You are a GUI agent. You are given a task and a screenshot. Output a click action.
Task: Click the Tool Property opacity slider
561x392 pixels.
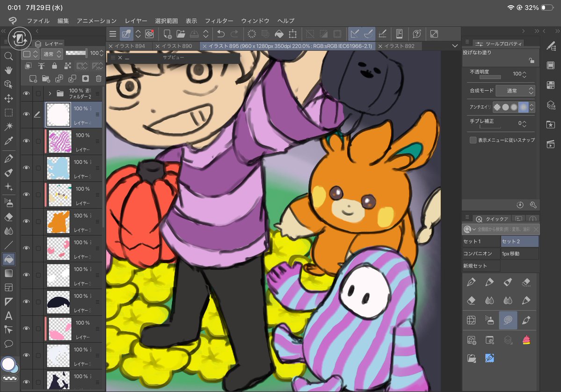click(490, 77)
